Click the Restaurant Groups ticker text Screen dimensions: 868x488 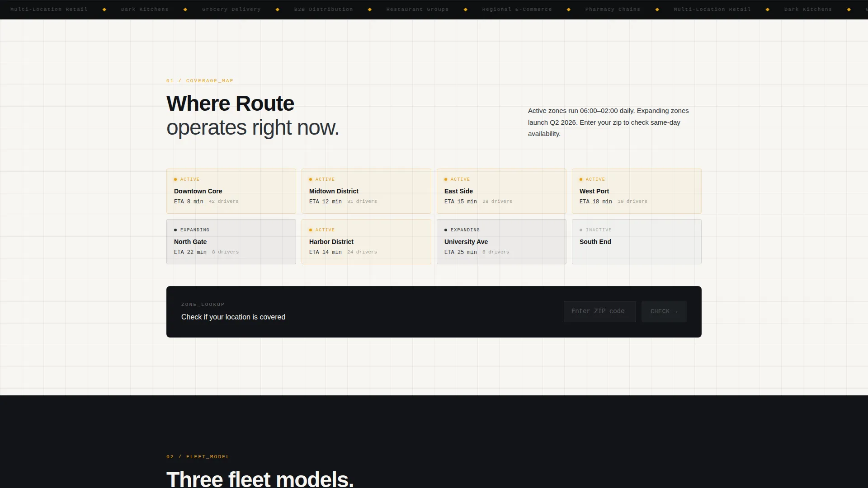(417, 9)
